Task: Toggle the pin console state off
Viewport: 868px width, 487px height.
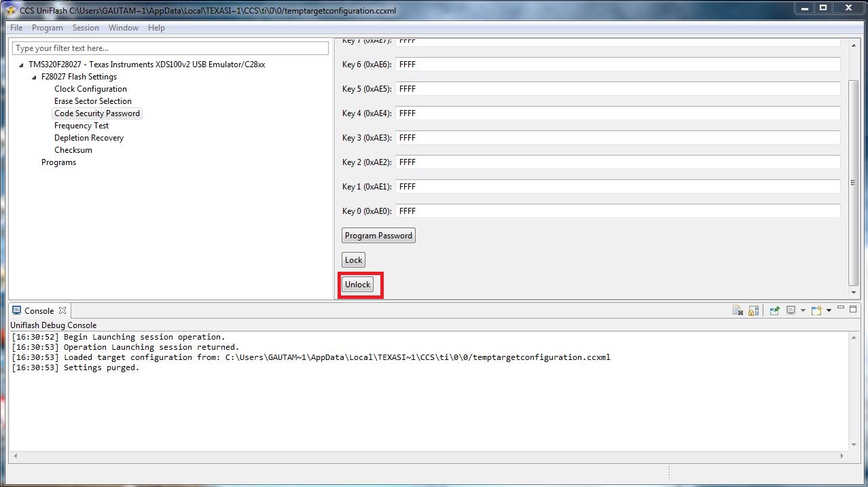Action: click(x=774, y=309)
